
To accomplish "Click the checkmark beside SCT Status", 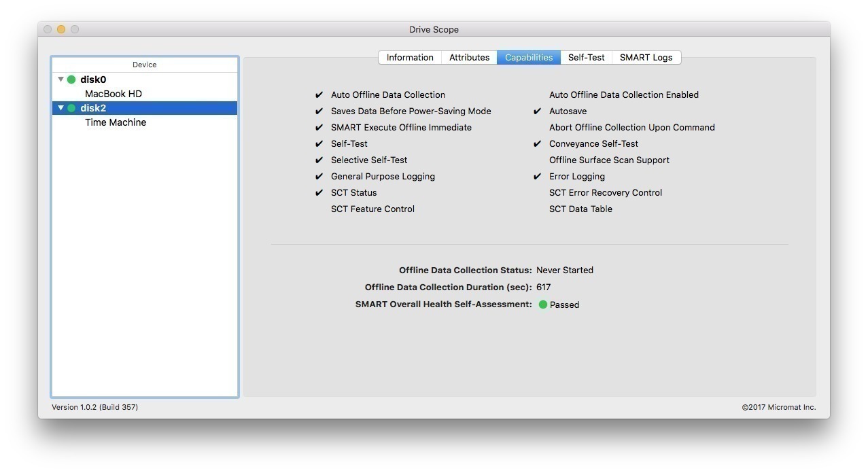I will [x=319, y=193].
